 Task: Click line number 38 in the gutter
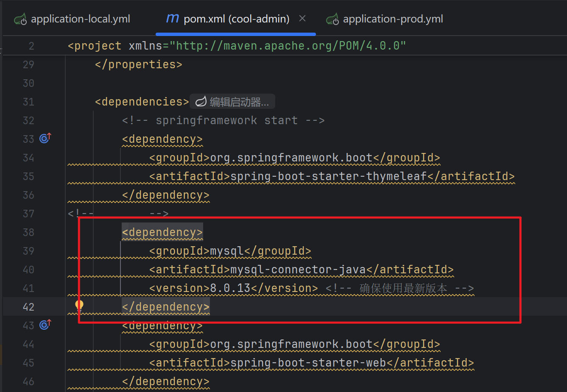pyautogui.click(x=28, y=232)
